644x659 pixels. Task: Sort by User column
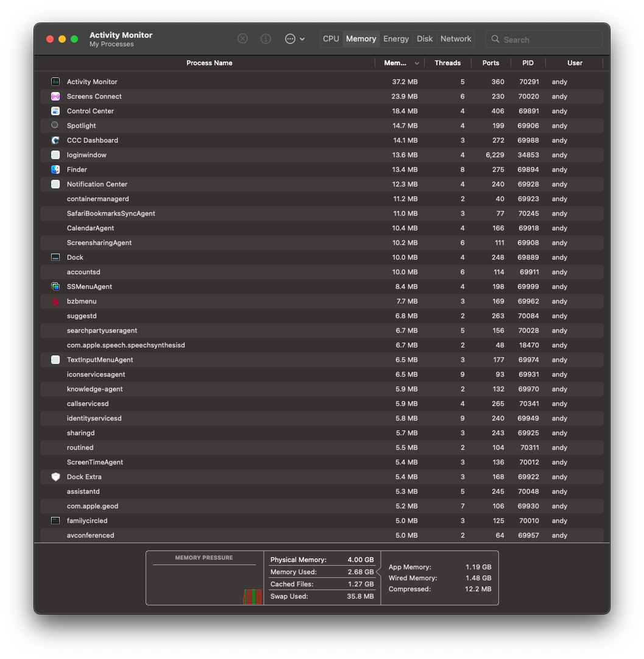(x=575, y=63)
